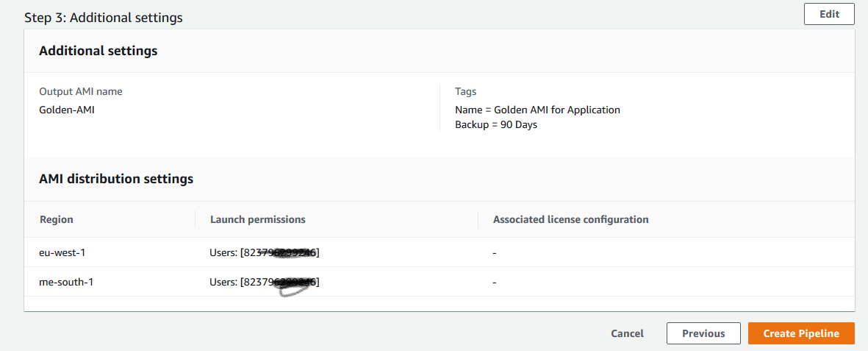The image size is (868, 351).
Task: Click the Users launch permission for eu-west-1
Action: click(x=264, y=252)
